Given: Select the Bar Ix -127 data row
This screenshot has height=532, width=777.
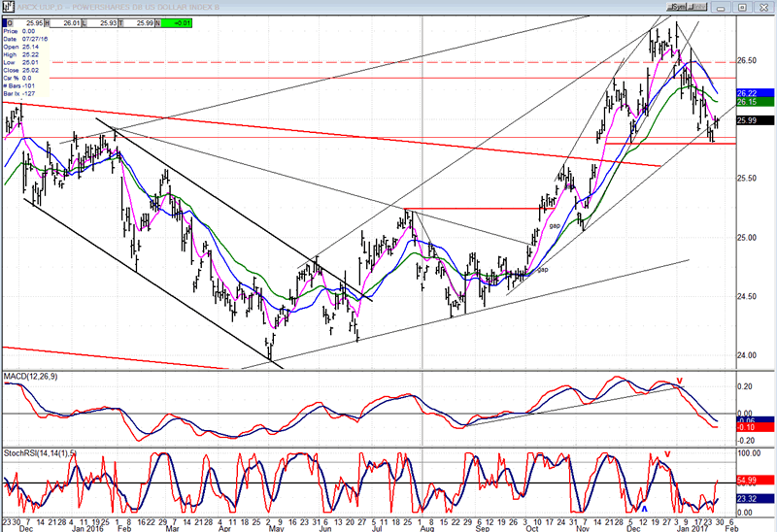Looking at the screenshot, I should point(26,94).
